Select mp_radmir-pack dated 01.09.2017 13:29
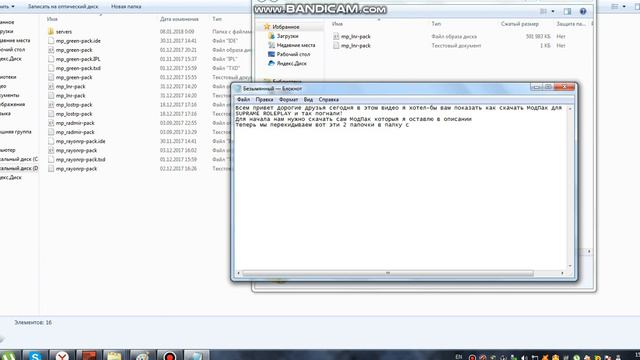This screenshot has height=360, width=640. click(75, 132)
